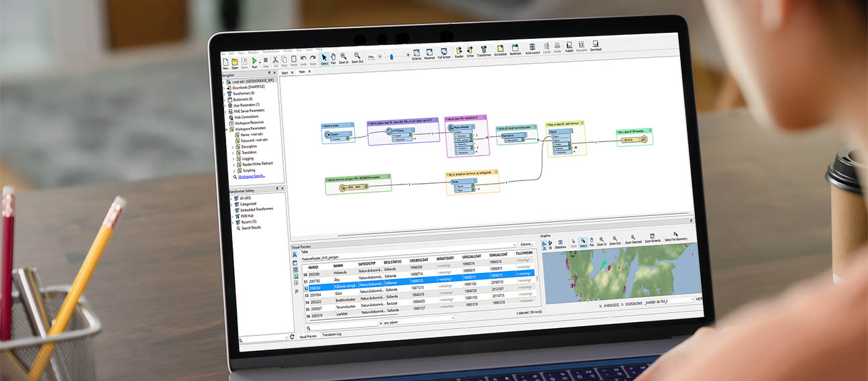Click the zoom percentage field
Screen dimensions: 868x381
(x=372, y=58)
